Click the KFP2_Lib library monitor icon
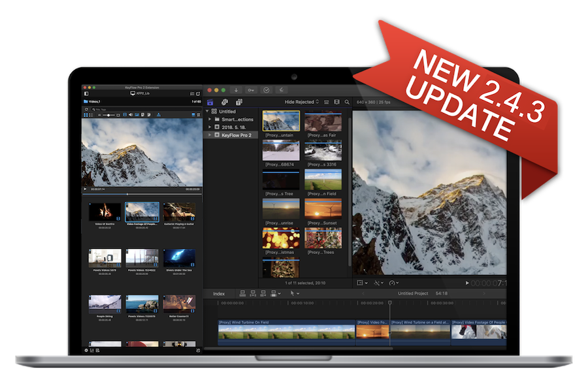This screenshot has height=371, width=588. click(x=133, y=93)
